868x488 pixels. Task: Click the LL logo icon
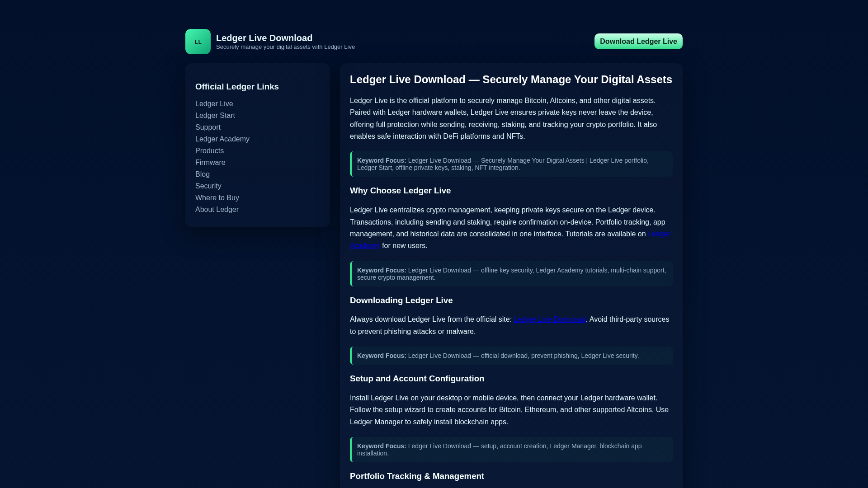click(x=198, y=42)
